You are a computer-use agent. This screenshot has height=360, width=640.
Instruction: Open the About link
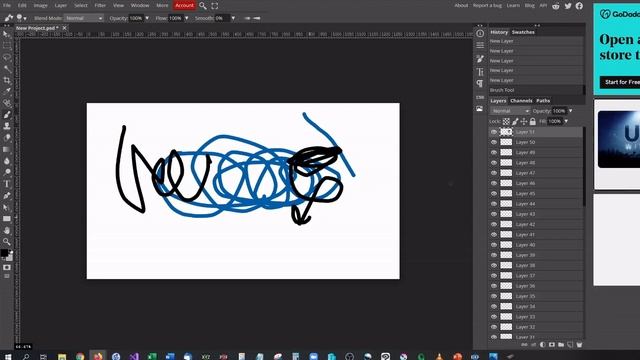point(461,6)
